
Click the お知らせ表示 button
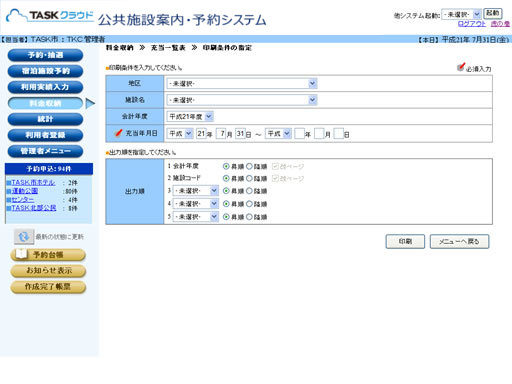point(48,271)
